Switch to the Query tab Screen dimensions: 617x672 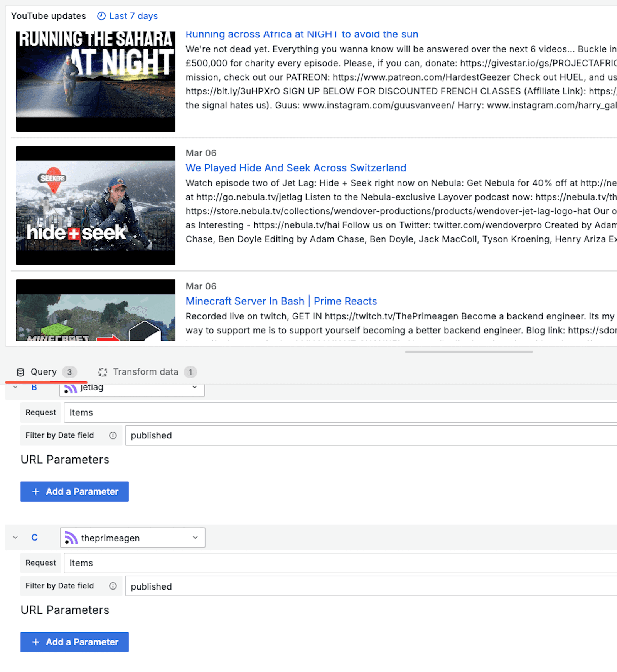pos(46,372)
